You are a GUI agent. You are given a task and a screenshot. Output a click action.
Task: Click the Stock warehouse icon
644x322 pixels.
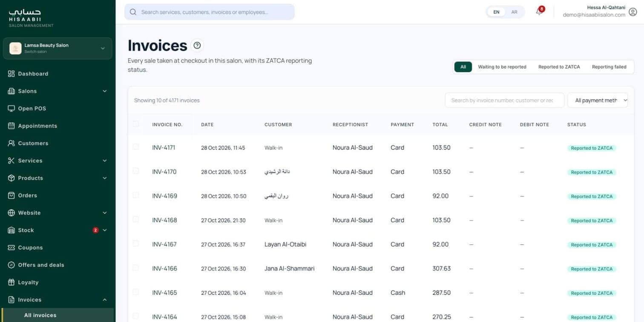click(11, 230)
